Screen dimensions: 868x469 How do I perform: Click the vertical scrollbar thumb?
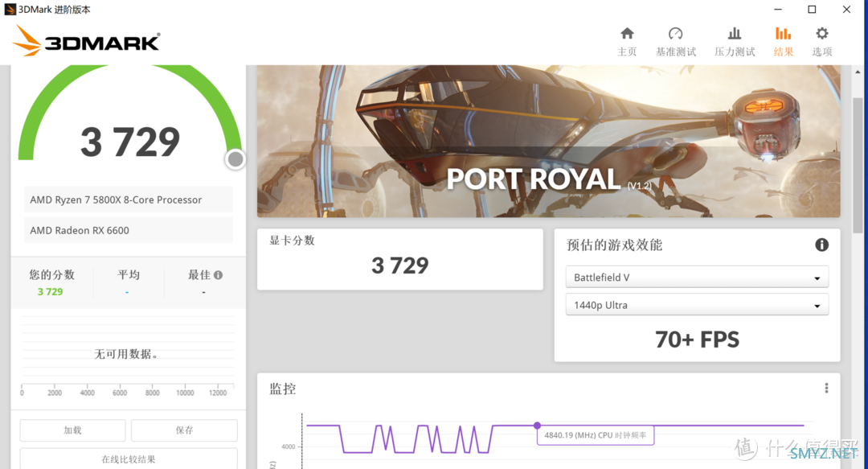click(x=858, y=165)
